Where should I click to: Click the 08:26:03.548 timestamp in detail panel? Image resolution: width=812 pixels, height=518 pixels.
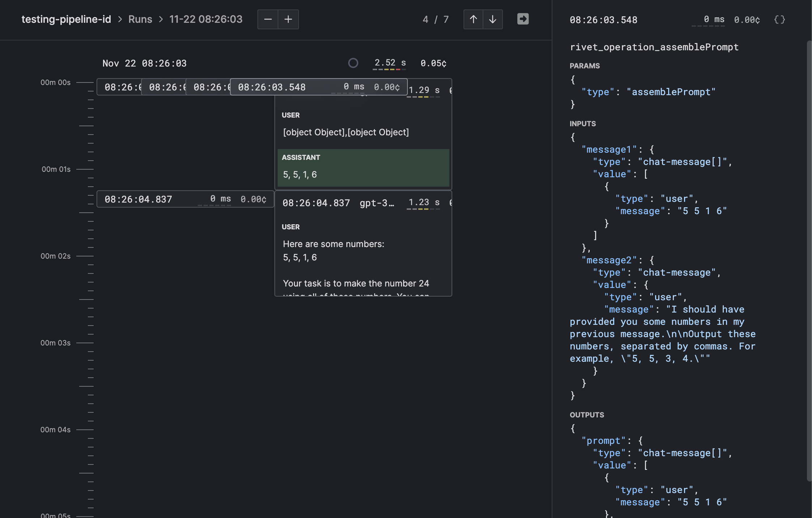click(x=603, y=20)
